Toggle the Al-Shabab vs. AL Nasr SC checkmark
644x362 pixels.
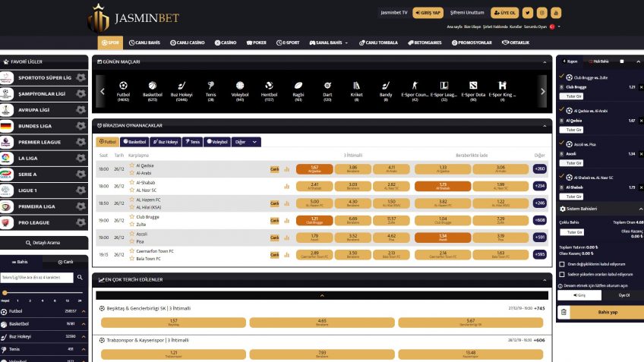tap(561, 176)
